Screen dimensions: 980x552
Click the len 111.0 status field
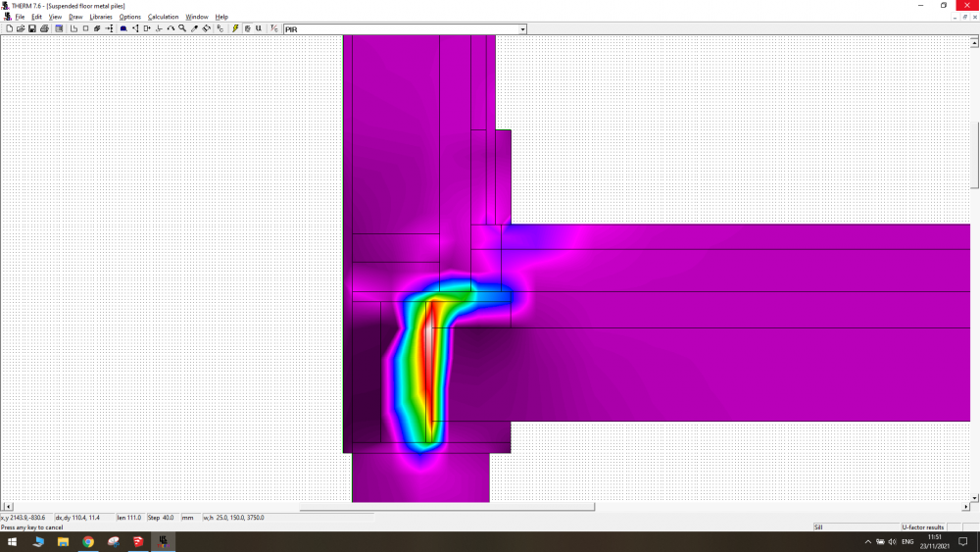click(130, 518)
